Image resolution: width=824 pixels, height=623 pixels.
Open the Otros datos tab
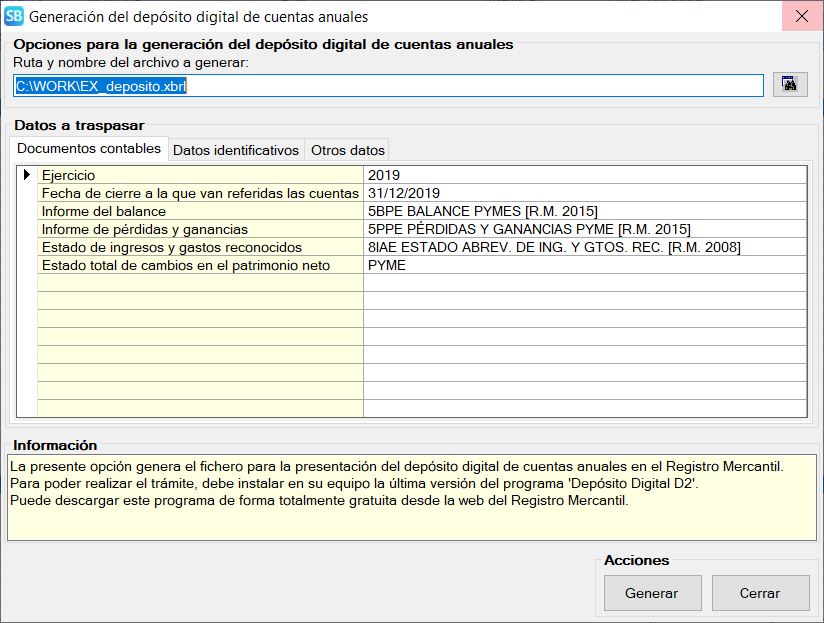347,150
